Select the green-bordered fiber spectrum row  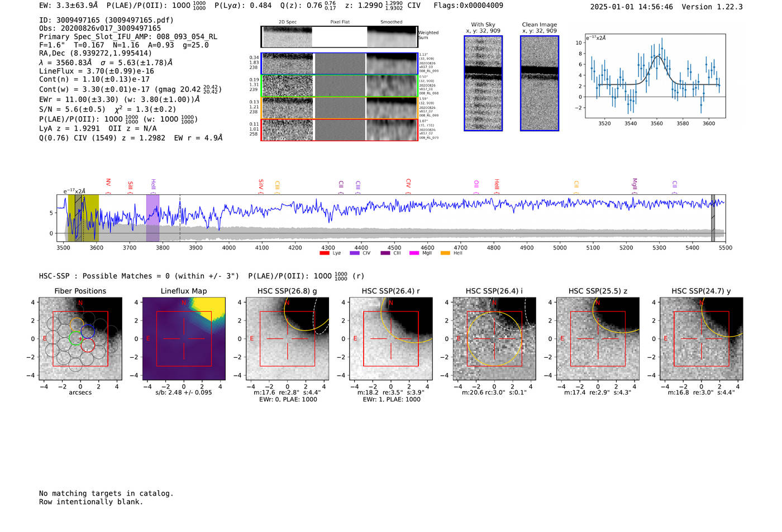(339, 86)
